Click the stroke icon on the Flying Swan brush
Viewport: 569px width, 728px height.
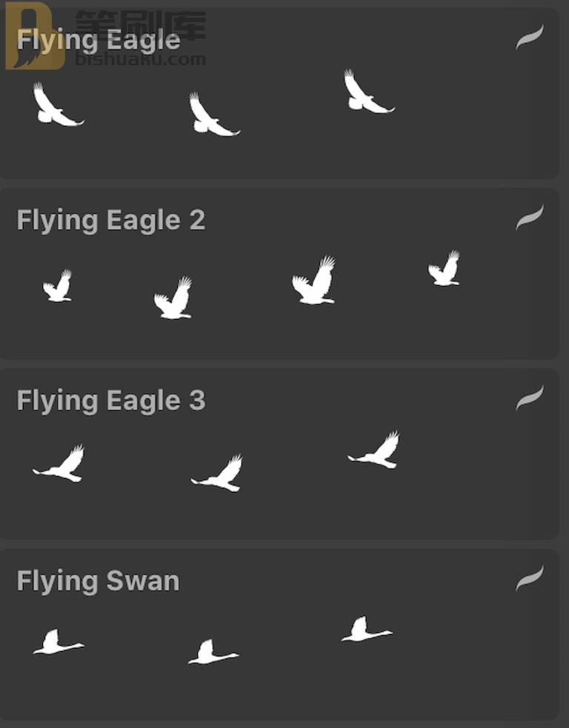coord(530,578)
